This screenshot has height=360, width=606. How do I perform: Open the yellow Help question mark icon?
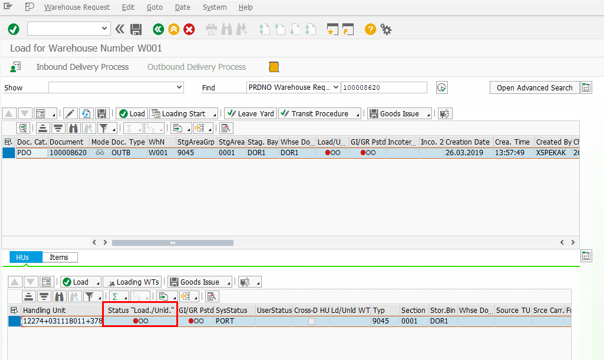370,29
